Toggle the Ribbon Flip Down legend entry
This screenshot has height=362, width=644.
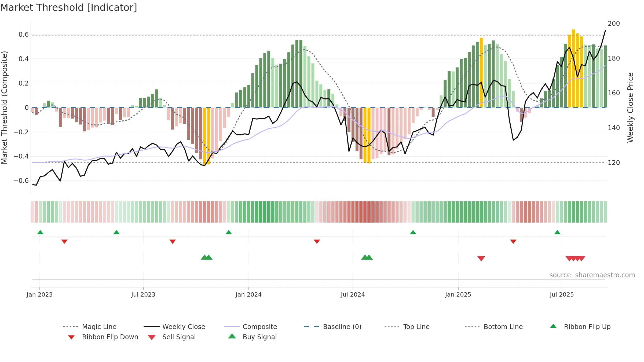[103, 337]
